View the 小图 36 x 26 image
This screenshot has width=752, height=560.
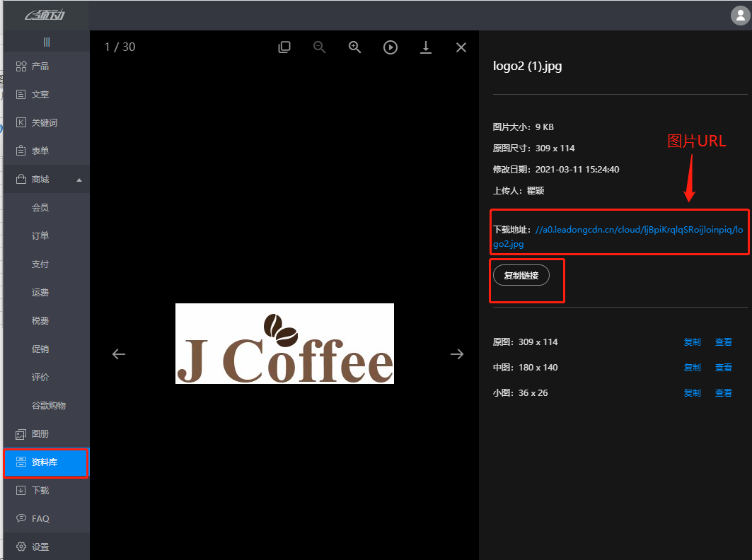click(x=723, y=393)
